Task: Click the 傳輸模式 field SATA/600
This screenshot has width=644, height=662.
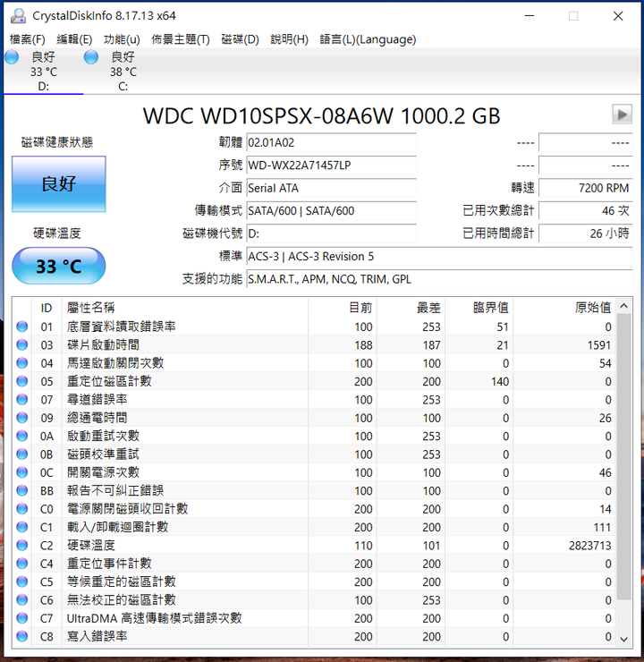Action: [x=331, y=210]
